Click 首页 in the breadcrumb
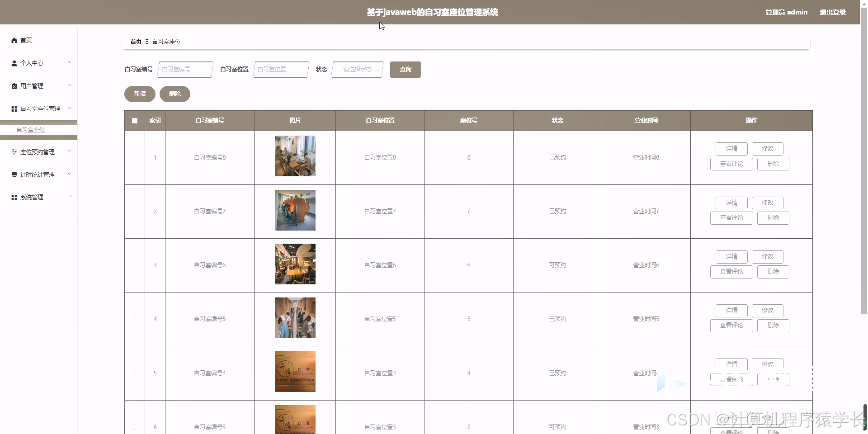This screenshot has width=868, height=434. (x=136, y=42)
